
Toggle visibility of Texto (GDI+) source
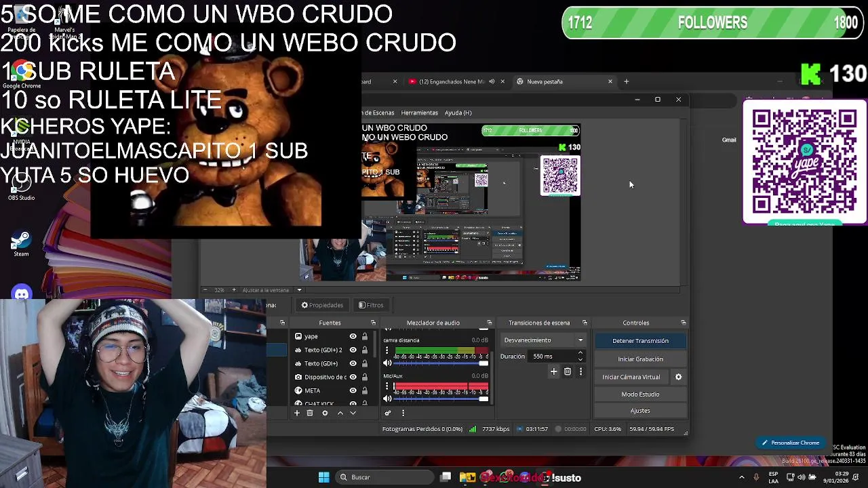tap(353, 363)
